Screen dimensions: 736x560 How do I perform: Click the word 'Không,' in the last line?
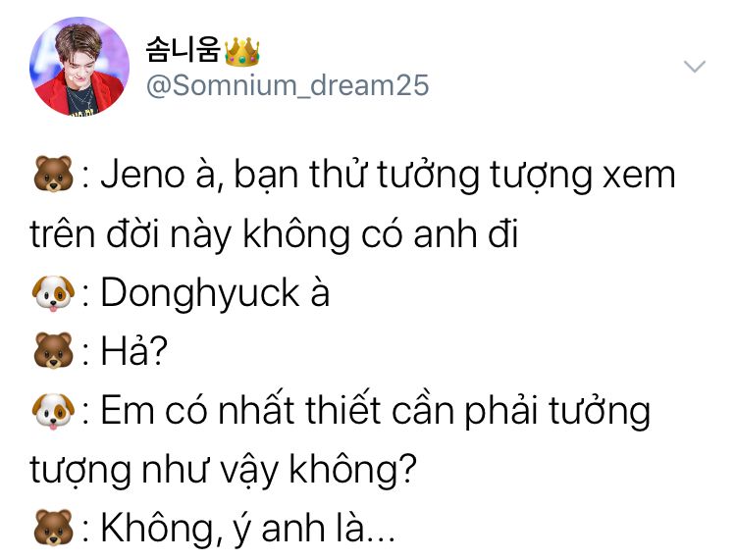(x=162, y=528)
